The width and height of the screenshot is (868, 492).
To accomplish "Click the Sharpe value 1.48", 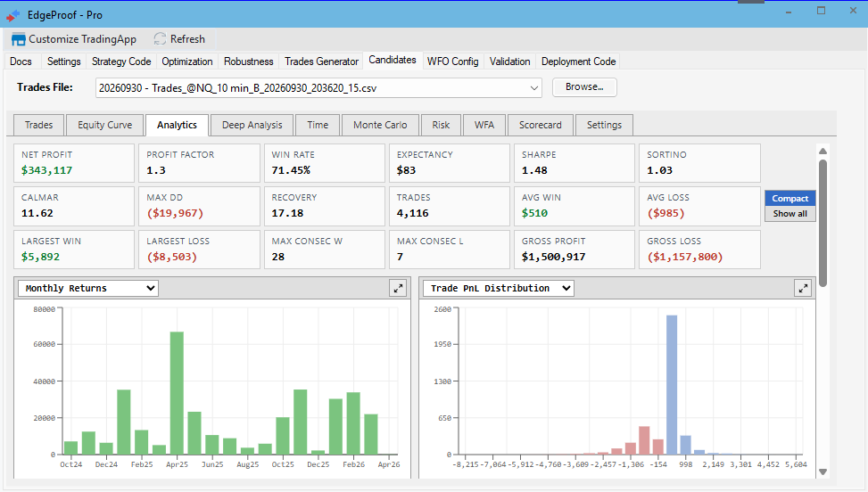I will [534, 170].
